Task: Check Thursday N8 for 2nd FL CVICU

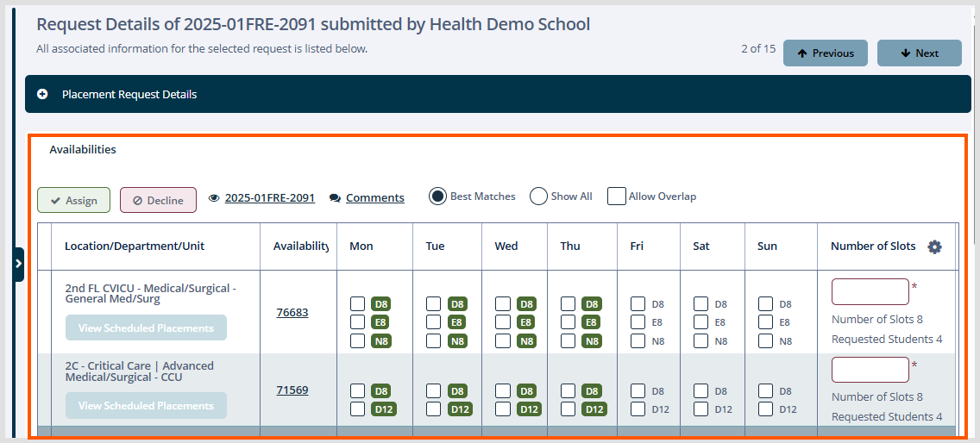Action: pos(569,341)
